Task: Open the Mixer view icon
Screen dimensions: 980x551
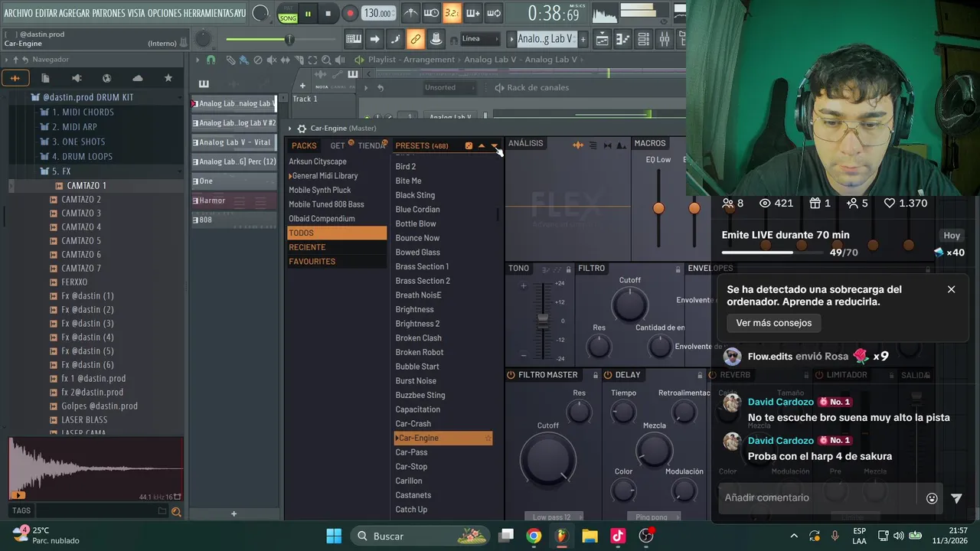Action: [x=665, y=39]
